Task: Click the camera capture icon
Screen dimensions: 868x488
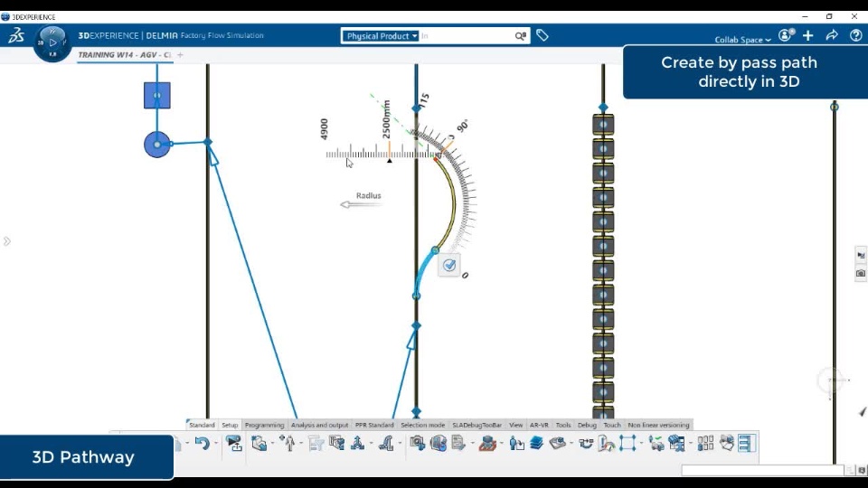Action: pos(418,443)
